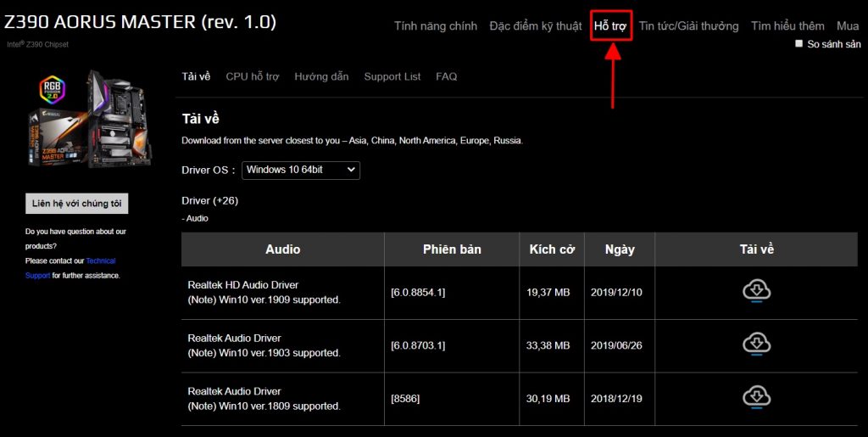The height and width of the screenshot is (437, 868).
Task: Click the Ngày column header
Action: click(620, 249)
